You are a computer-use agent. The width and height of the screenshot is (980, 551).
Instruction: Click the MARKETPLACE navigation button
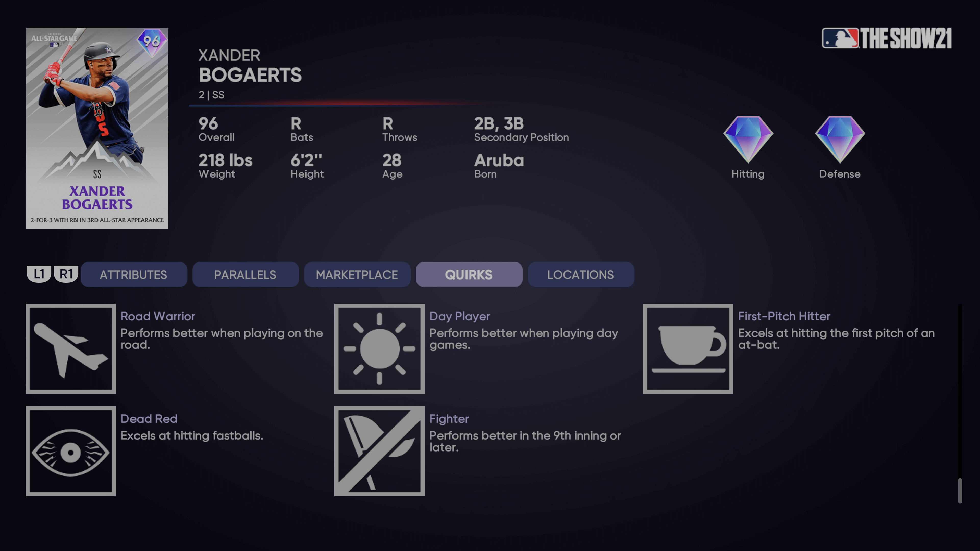click(357, 274)
